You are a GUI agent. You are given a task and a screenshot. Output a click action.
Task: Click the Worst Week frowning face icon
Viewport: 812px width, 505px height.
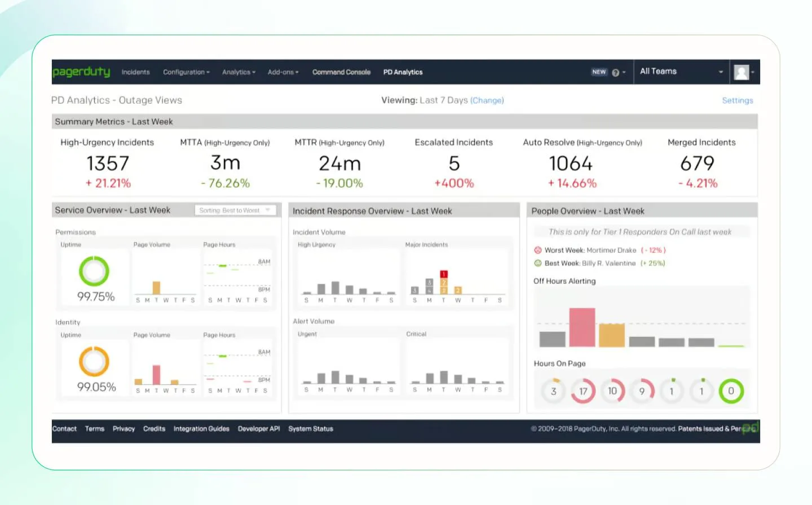coord(537,250)
